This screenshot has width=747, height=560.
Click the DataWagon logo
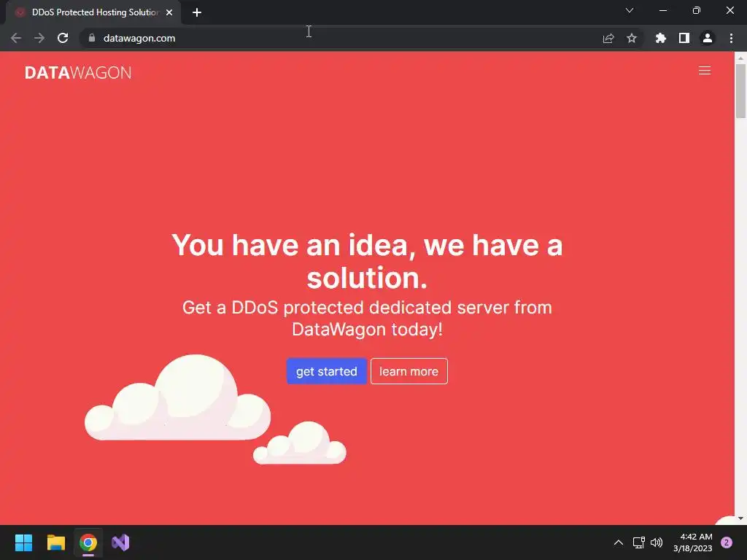(x=78, y=73)
